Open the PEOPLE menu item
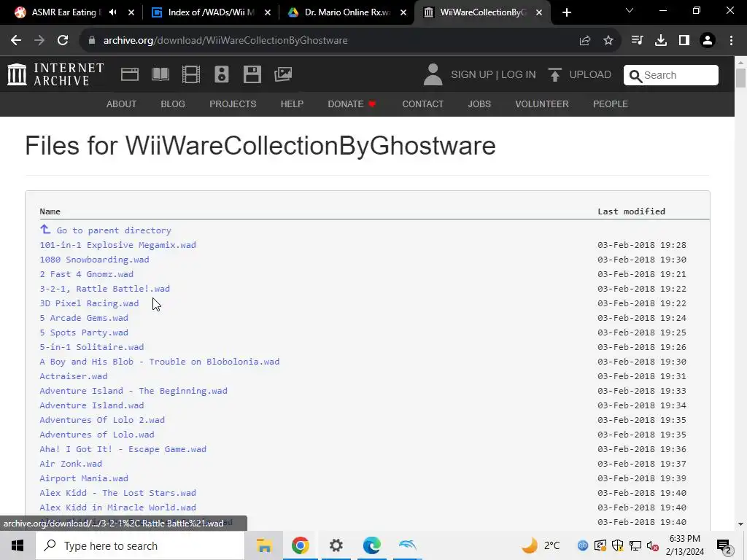The height and width of the screenshot is (560, 747). [x=611, y=104]
